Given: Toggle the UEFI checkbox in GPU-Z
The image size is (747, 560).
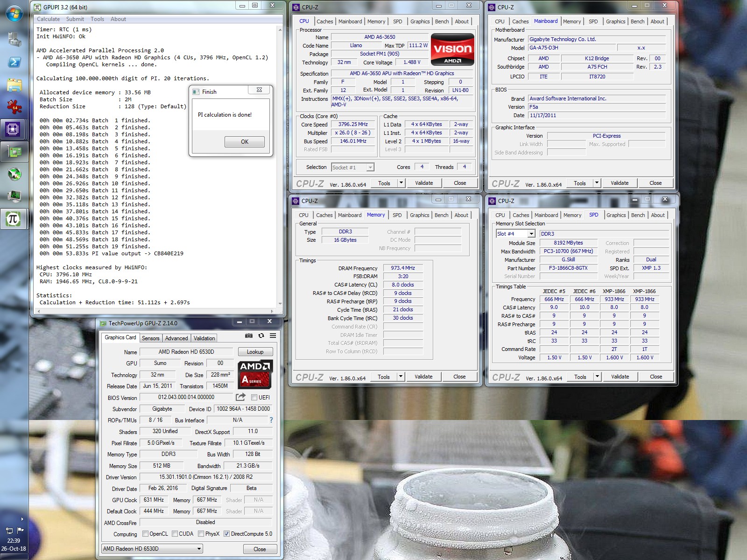Looking at the screenshot, I should pos(254,398).
